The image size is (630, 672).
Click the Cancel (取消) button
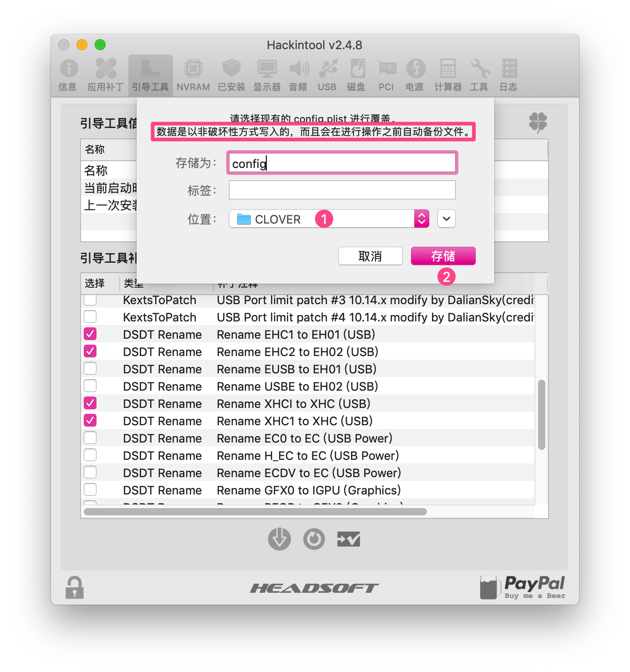(x=371, y=256)
